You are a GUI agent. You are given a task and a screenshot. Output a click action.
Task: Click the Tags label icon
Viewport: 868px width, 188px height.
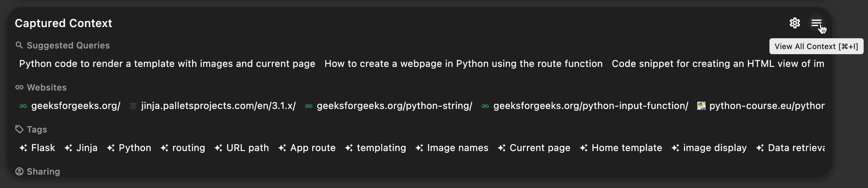coord(19,129)
